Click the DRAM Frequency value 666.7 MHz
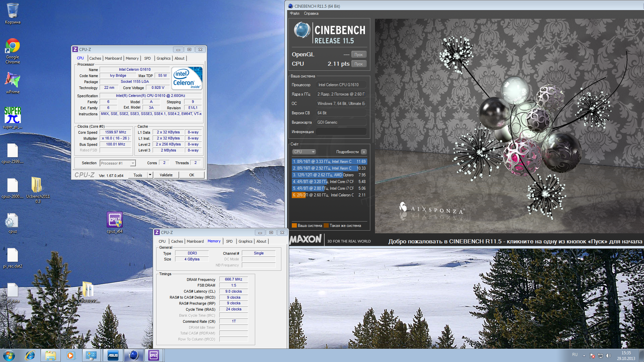Viewport: 644px width, 362px height. (x=233, y=279)
